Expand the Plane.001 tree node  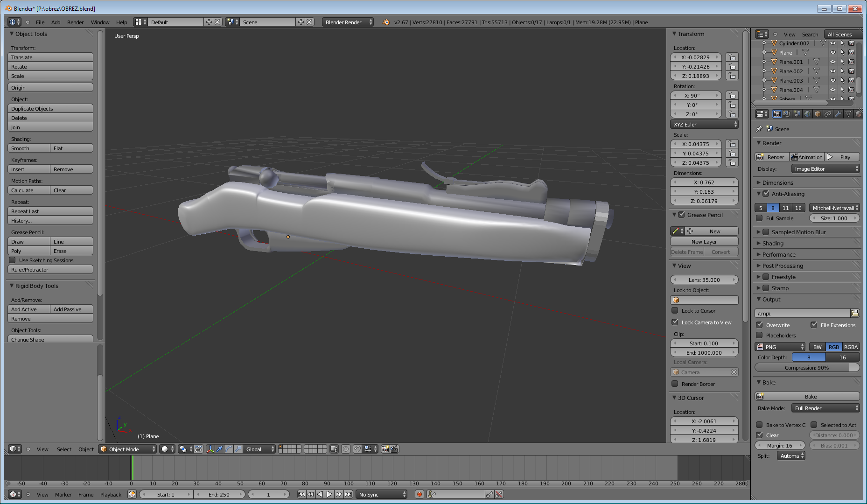coord(764,62)
